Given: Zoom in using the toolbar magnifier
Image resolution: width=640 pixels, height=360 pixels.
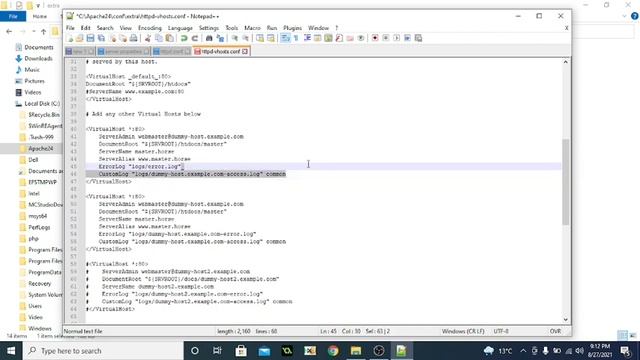Looking at the screenshot, I should pyautogui.click(x=235, y=38).
